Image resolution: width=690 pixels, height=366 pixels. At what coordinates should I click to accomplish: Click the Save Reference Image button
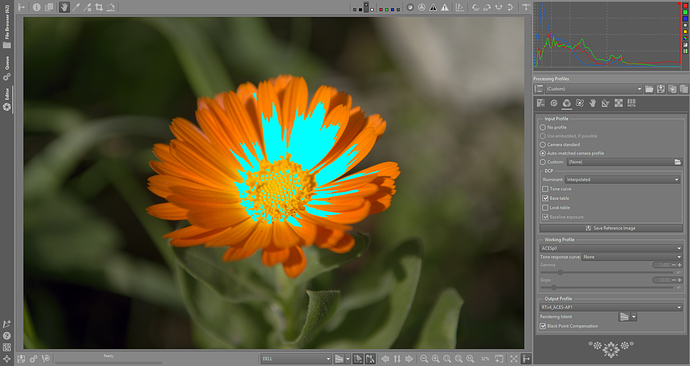[x=611, y=228]
